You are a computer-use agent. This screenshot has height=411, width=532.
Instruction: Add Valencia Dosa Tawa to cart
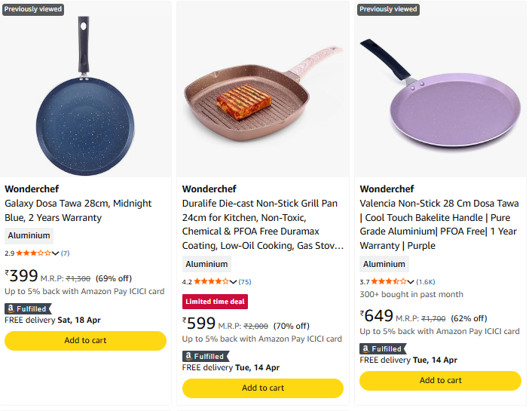[x=440, y=381]
